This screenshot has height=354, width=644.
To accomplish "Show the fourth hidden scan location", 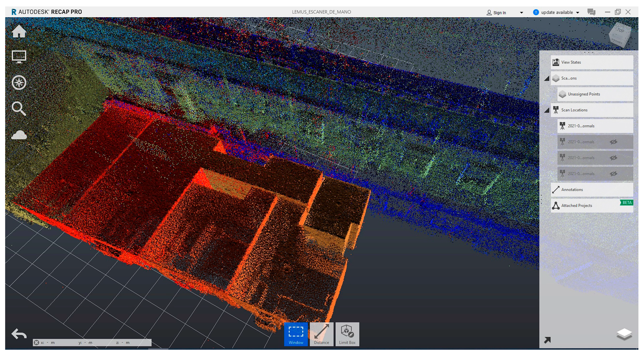I will (613, 174).
